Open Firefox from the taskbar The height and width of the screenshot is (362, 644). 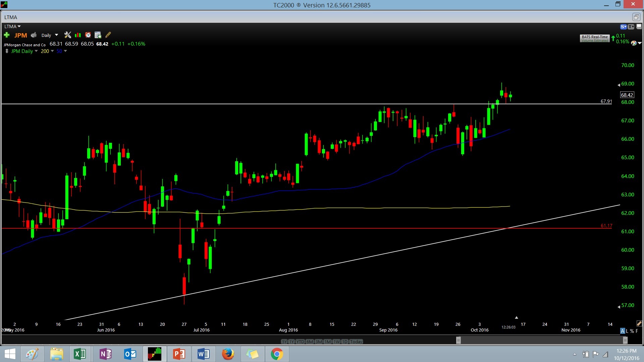click(x=228, y=354)
